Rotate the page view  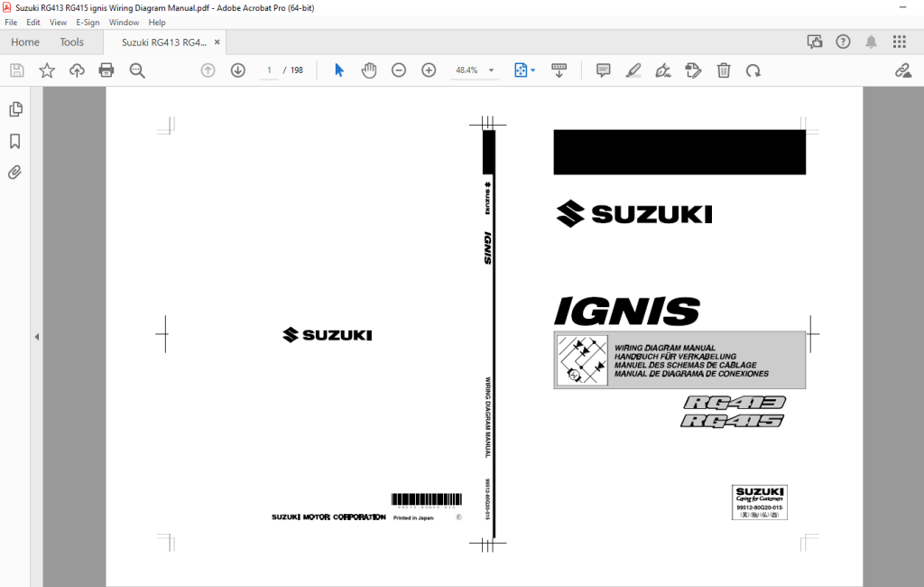753,70
